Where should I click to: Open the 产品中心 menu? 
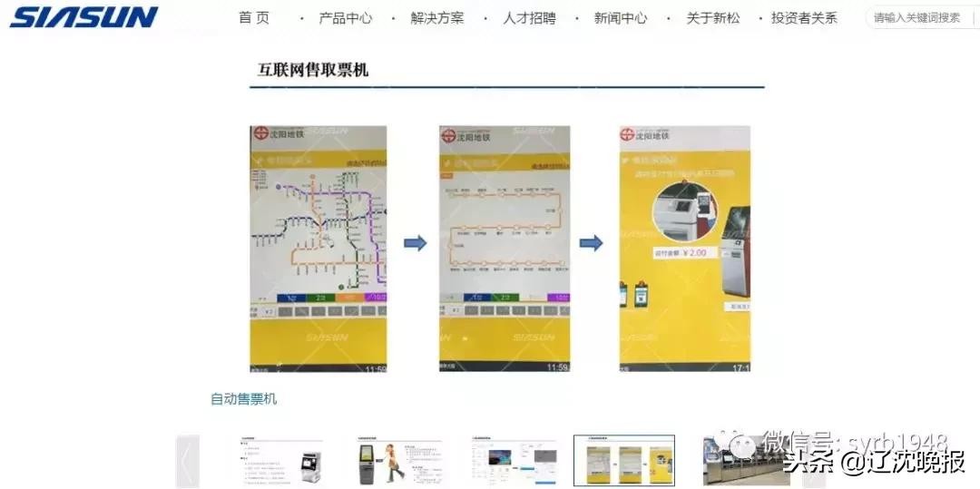point(345,18)
